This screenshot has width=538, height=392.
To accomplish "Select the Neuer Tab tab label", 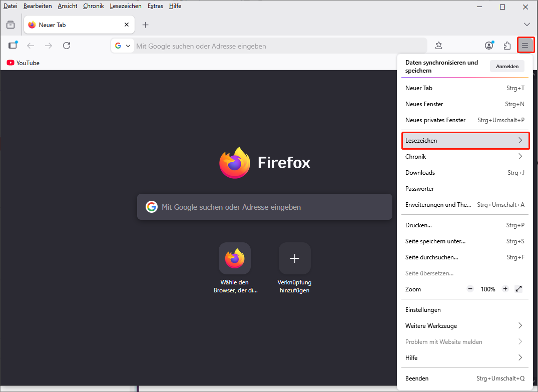I will click(x=52, y=25).
